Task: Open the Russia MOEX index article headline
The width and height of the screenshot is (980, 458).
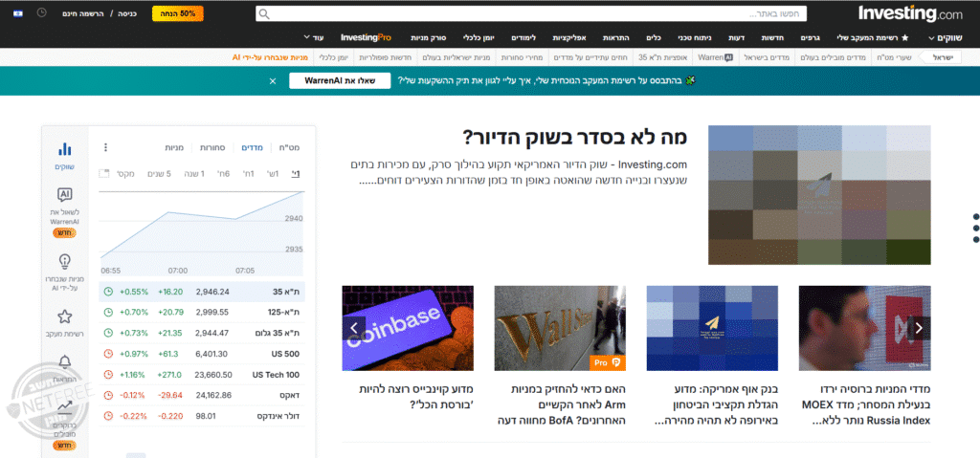Action: click(x=865, y=404)
